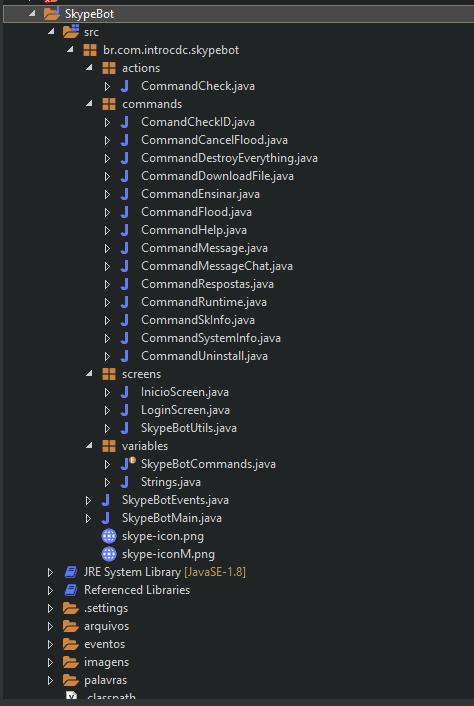Click the src source folder icon
Image resolution: width=474 pixels, height=706 pixels.
pyautogui.click(x=71, y=32)
